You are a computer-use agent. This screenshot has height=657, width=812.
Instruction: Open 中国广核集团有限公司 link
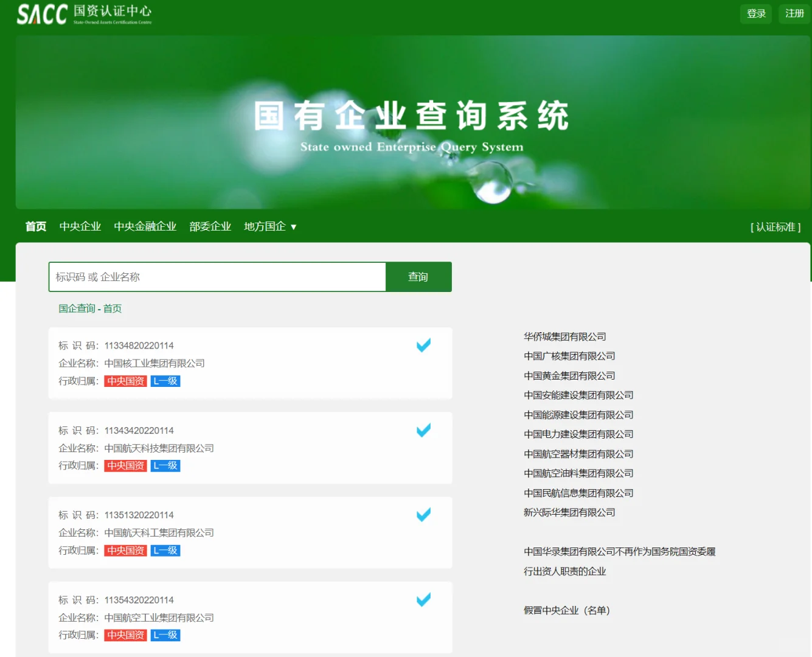click(x=569, y=356)
